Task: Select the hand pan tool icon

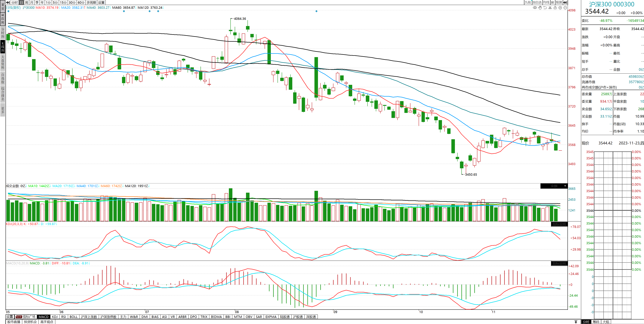Action: point(540,8)
